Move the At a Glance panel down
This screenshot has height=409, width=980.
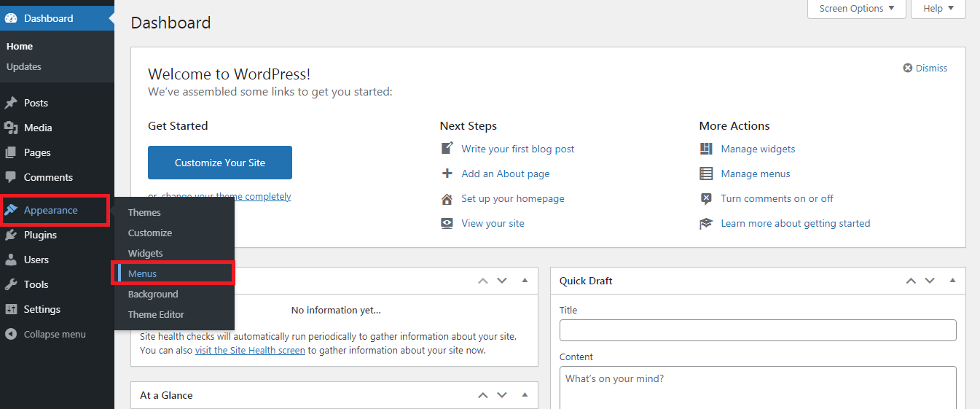[x=501, y=395]
